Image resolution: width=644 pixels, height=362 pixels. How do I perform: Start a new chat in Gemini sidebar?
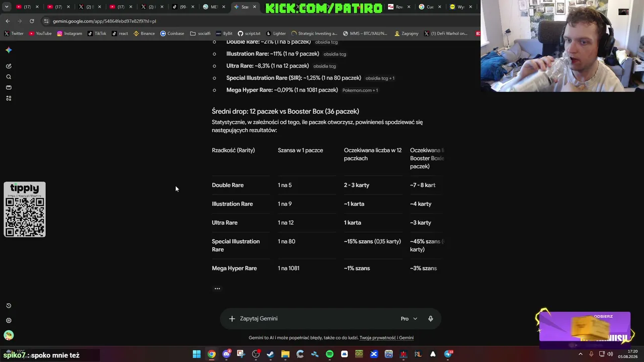9,66
